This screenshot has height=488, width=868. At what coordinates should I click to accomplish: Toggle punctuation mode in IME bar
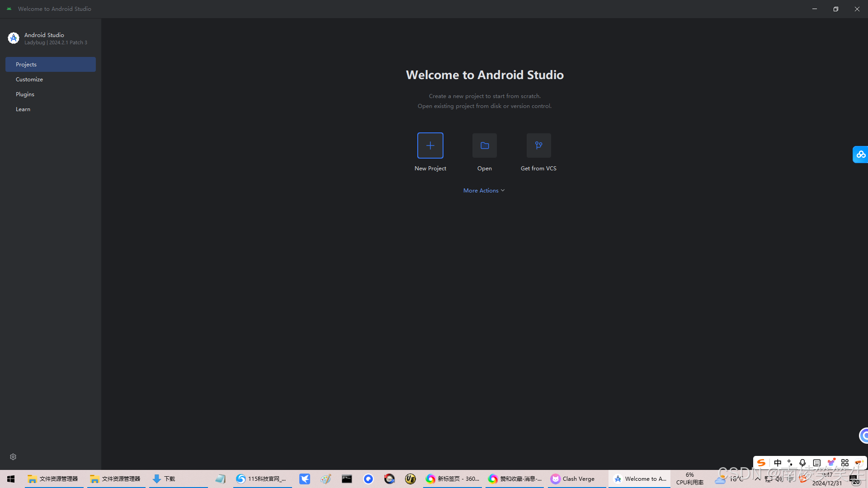tap(790, 463)
